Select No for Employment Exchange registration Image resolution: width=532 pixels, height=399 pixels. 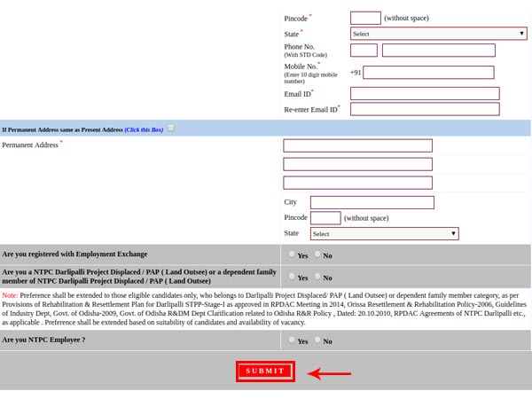click(x=317, y=254)
